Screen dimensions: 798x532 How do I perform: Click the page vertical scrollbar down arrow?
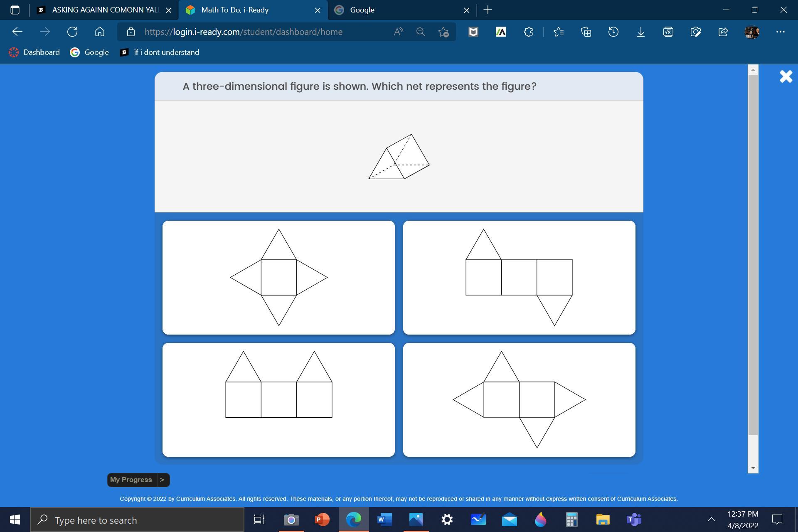pos(753,468)
